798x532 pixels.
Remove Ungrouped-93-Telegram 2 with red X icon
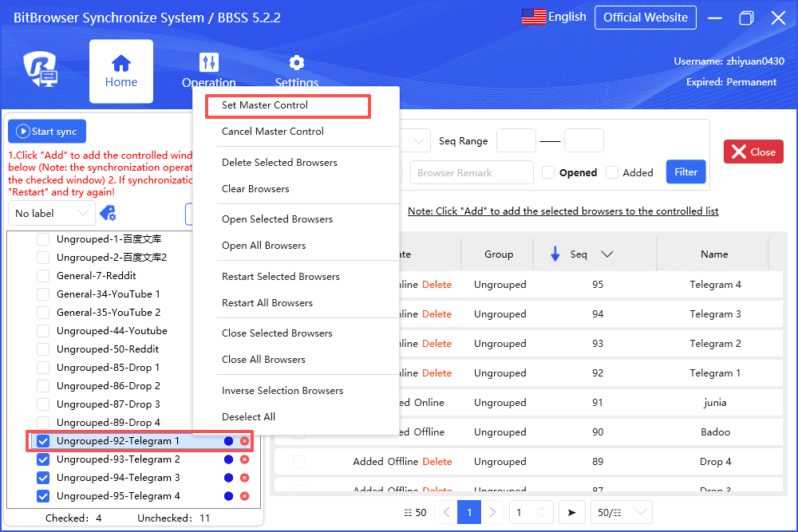(244, 459)
